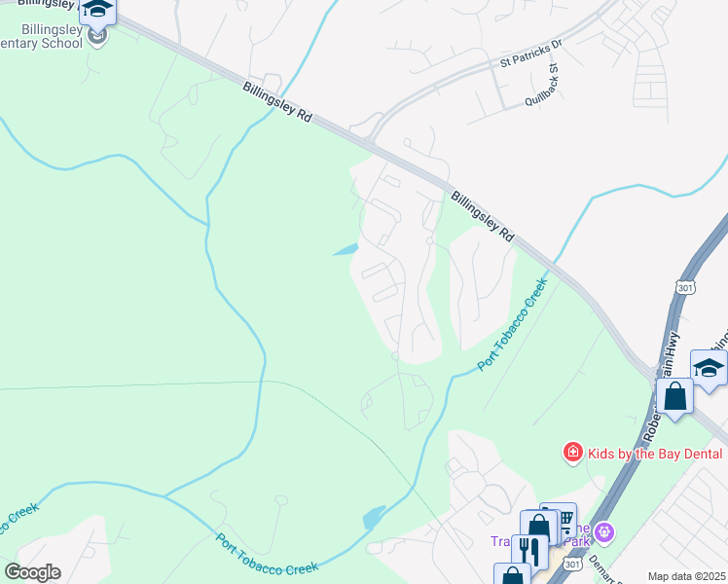The image size is (728, 584).
Task: Open the Billingsley Elementary School graduation cap marker
Action: click(97, 12)
